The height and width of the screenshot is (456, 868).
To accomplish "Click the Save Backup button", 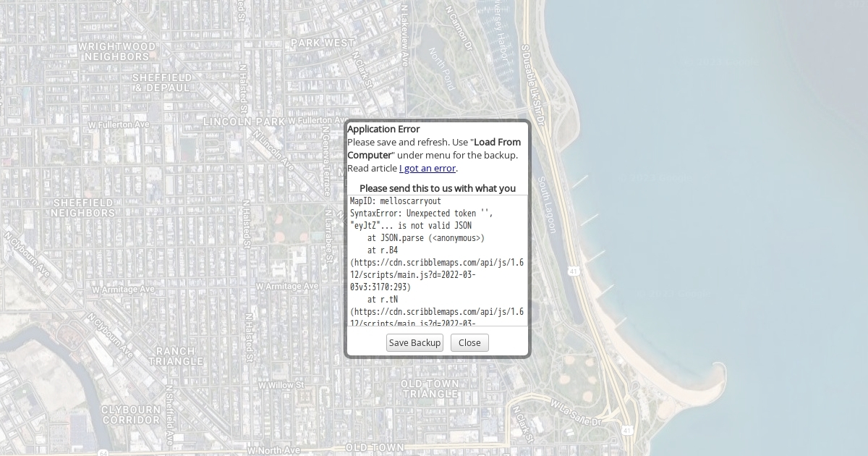I will click(x=414, y=342).
